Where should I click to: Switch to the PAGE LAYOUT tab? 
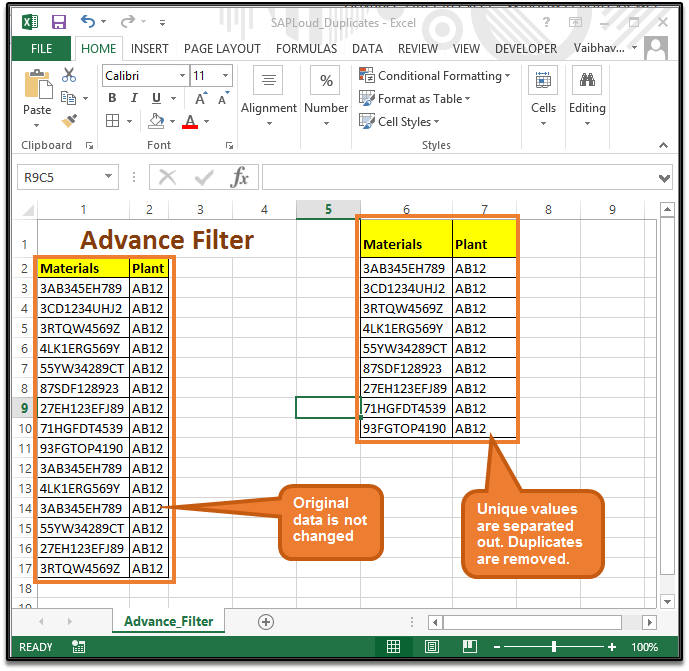(x=222, y=48)
